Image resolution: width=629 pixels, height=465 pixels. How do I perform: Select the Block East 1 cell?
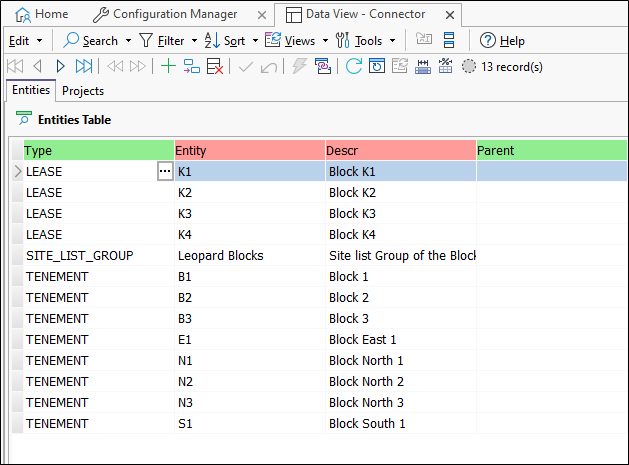401,339
